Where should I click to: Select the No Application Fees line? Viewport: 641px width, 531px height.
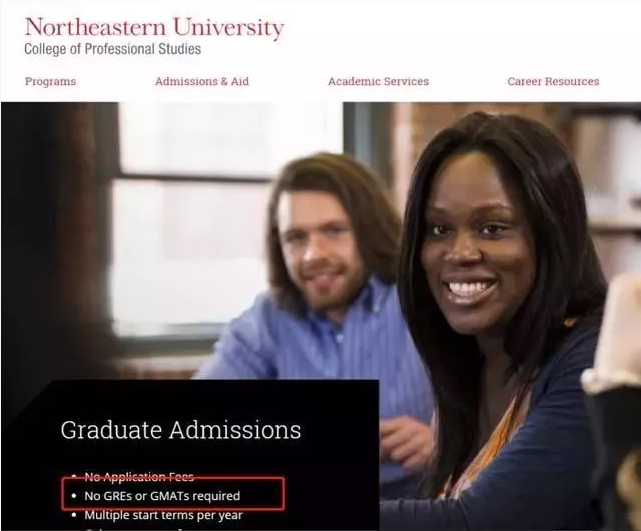[x=139, y=477]
